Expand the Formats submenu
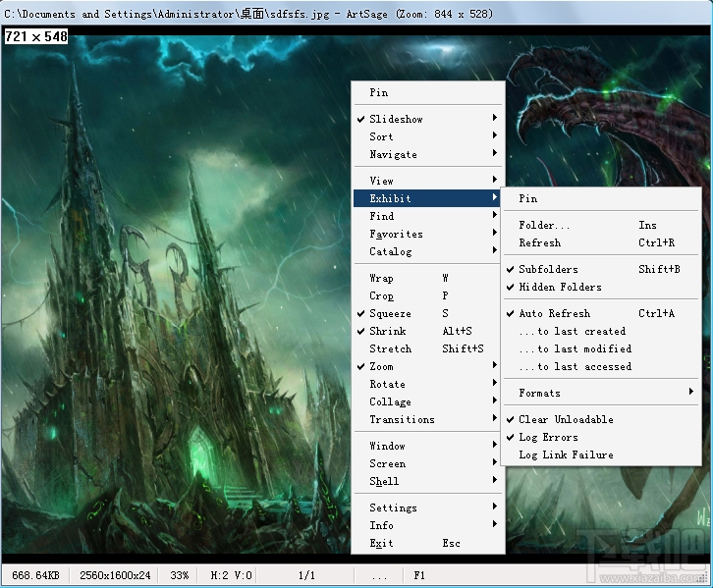This screenshot has height=588, width=713. (x=601, y=393)
